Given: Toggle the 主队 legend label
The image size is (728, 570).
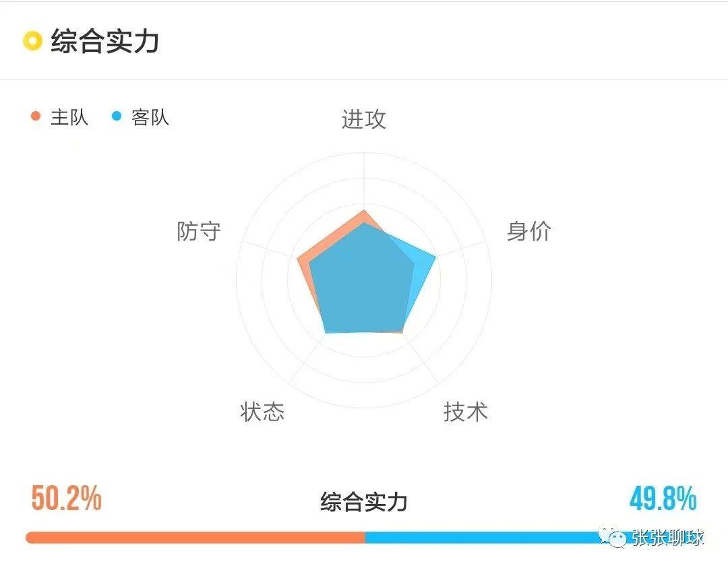Looking at the screenshot, I should (69, 117).
